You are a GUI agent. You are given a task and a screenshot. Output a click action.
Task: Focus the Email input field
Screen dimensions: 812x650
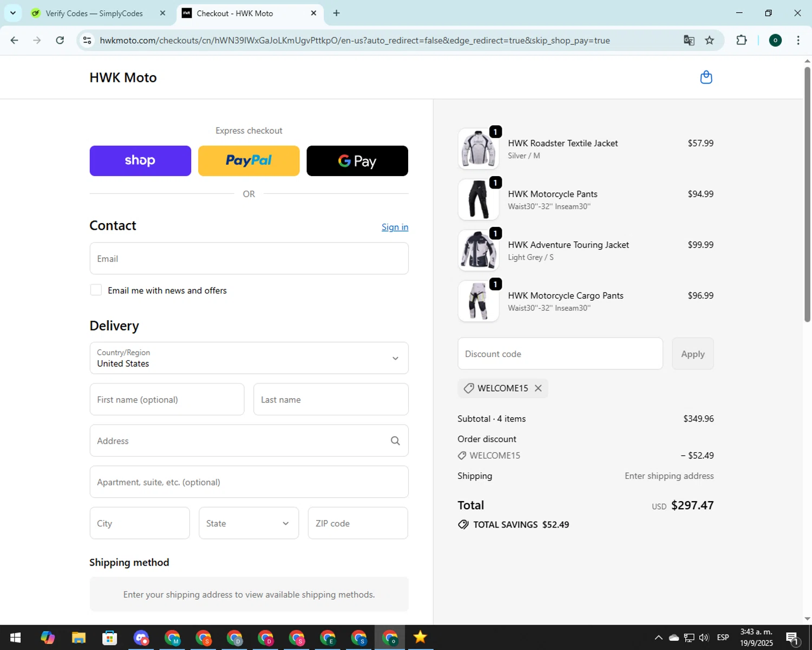click(249, 258)
